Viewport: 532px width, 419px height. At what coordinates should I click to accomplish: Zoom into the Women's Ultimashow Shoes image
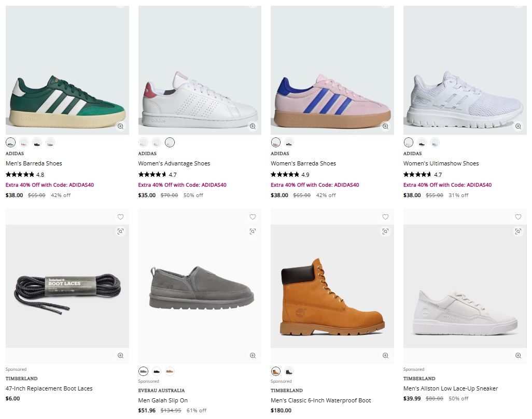pos(517,126)
